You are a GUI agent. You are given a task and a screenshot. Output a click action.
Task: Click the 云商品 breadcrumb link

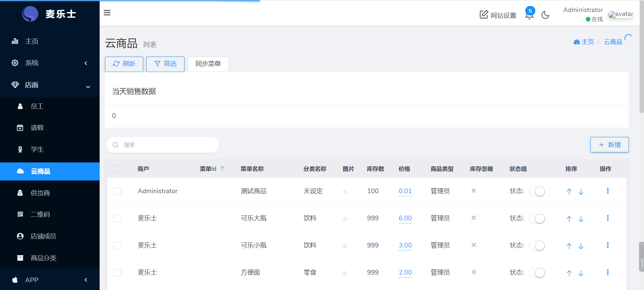[613, 42]
